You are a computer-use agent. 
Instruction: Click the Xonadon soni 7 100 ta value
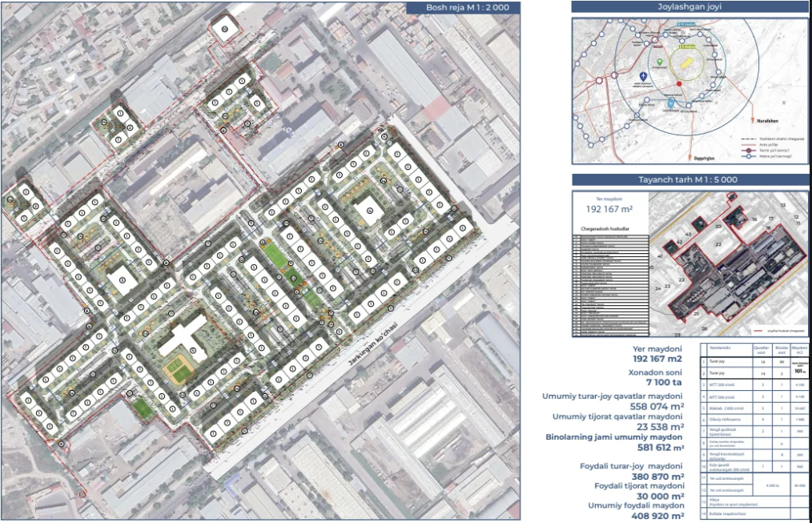click(x=658, y=383)
